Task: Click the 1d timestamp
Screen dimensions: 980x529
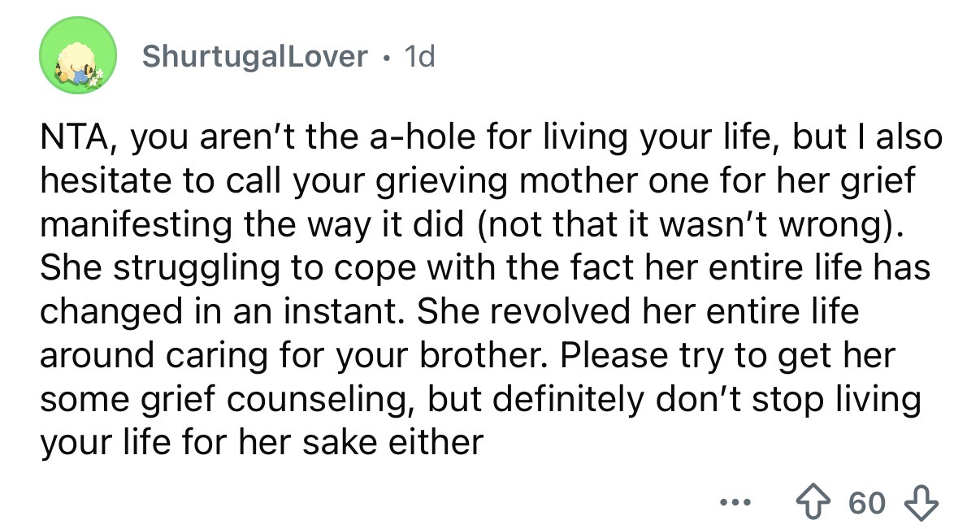Action: (x=418, y=56)
